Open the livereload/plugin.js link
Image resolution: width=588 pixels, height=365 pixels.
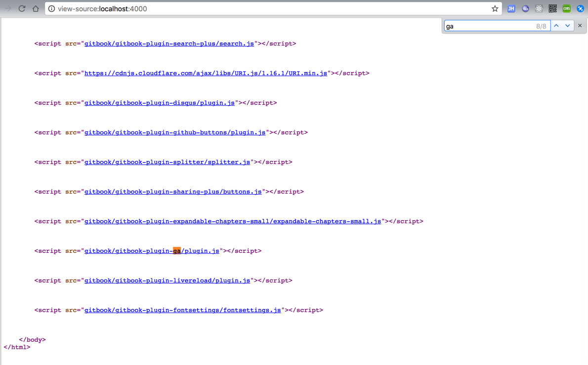click(x=167, y=281)
